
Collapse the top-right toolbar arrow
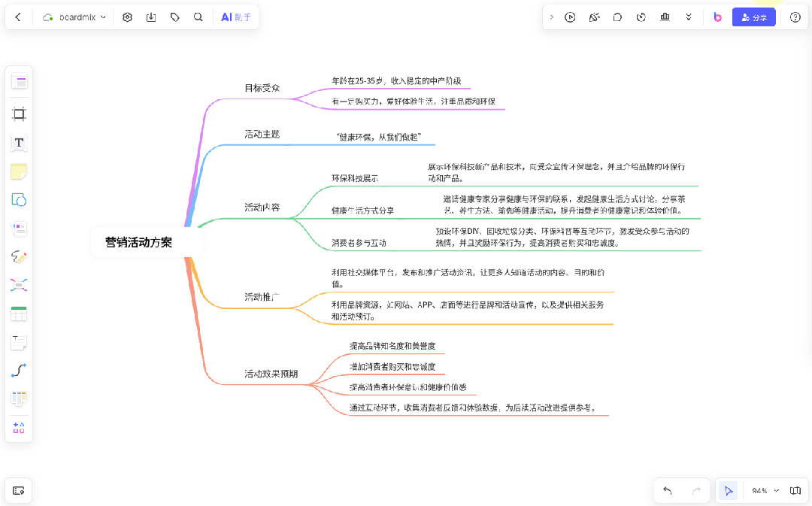(552, 17)
